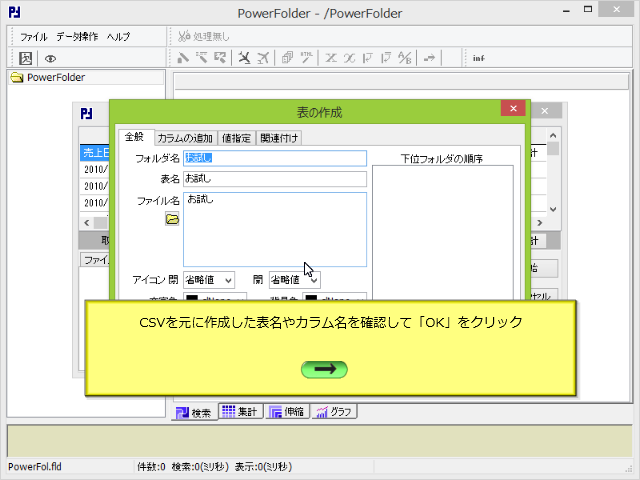Viewport: 640px width, 480px height.
Task: Click the grey scissors-shaped icon beside the dark one
Action: [x=263, y=58]
